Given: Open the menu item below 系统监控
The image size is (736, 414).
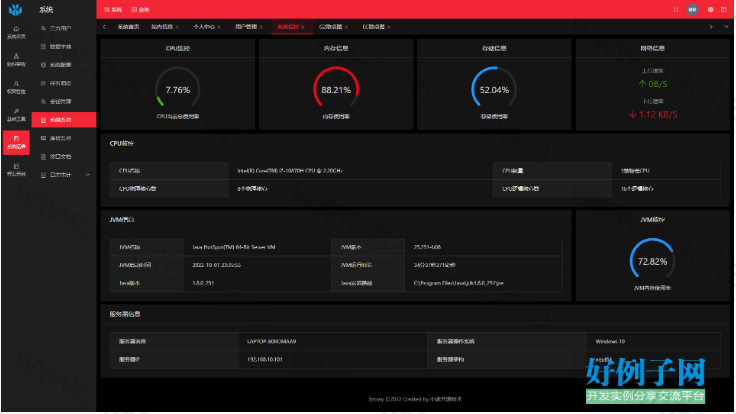Looking at the screenshot, I should click(x=64, y=138).
